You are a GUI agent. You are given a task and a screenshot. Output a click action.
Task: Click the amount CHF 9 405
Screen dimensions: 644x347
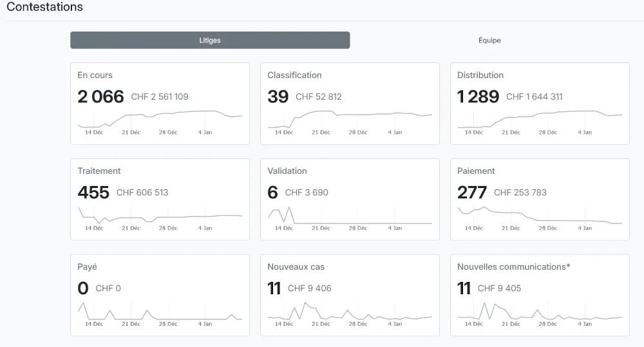tap(499, 288)
